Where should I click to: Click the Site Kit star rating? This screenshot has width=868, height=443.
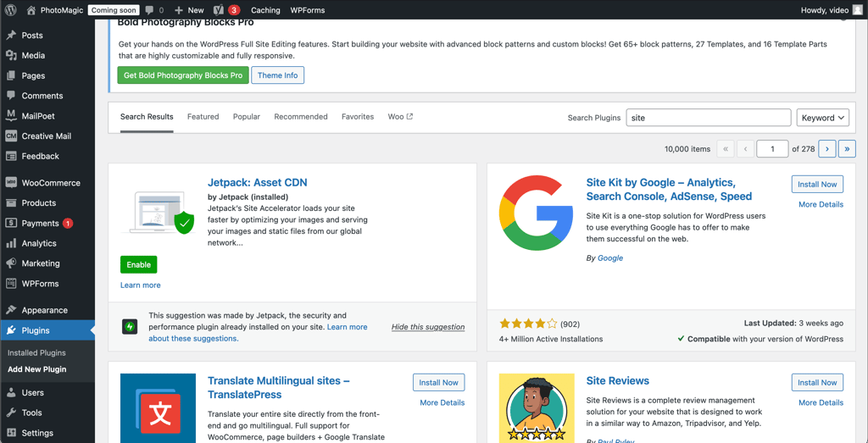(x=529, y=324)
